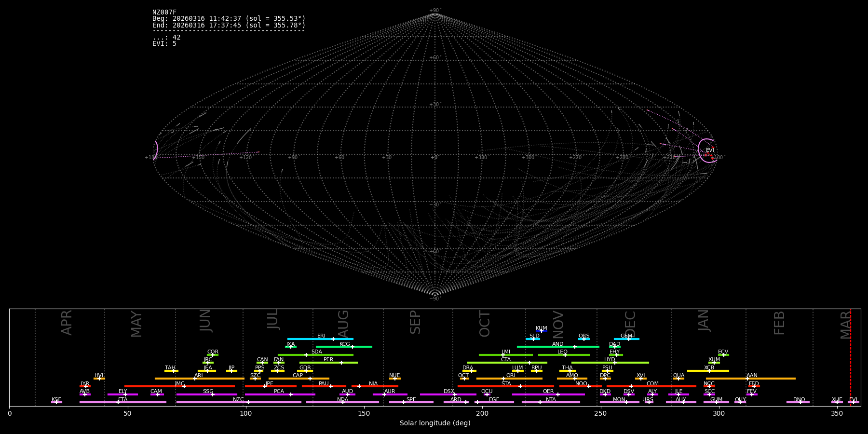The image size is (868, 434).
Task: Click the CTA shower label
Action: 506,360
